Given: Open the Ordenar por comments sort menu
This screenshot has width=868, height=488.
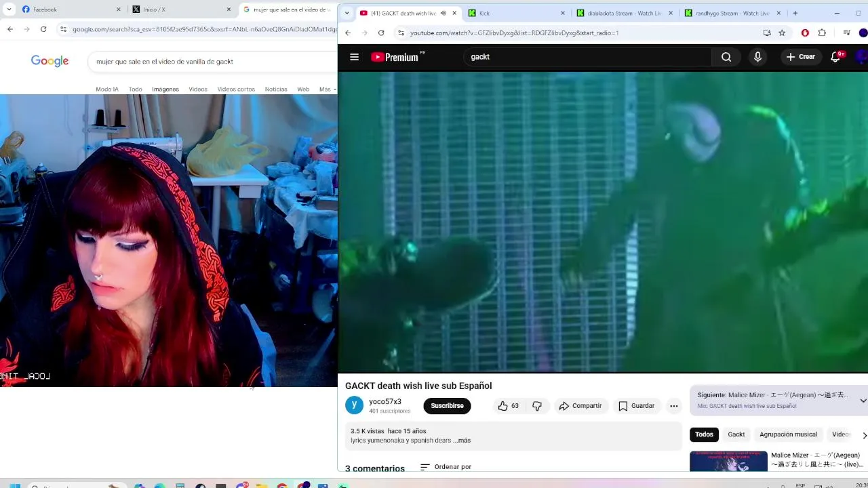Looking at the screenshot, I should click(446, 467).
